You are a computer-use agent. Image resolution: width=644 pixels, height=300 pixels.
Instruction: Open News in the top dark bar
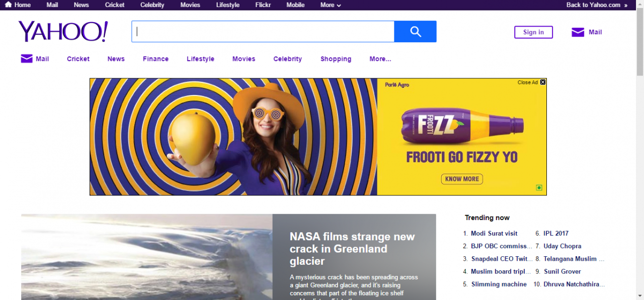(x=81, y=5)
